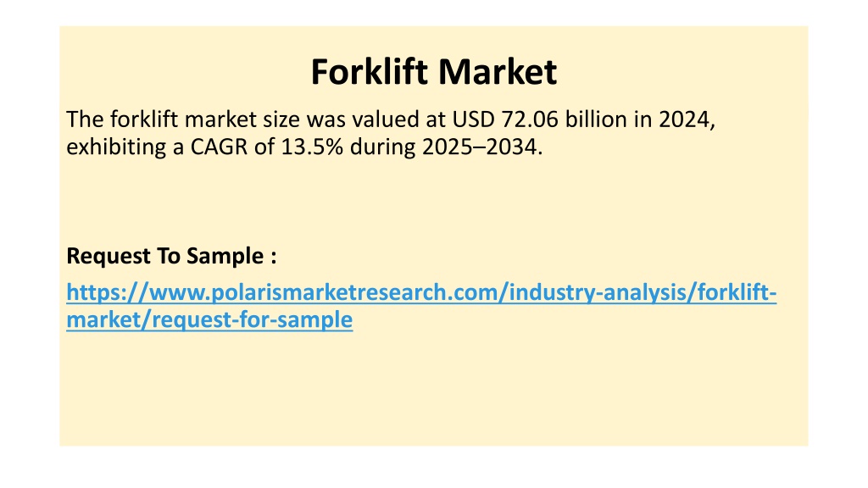868x488 pixels.
Task: Click the forklift- ending of the URL's first line
Action: [737, 292]
